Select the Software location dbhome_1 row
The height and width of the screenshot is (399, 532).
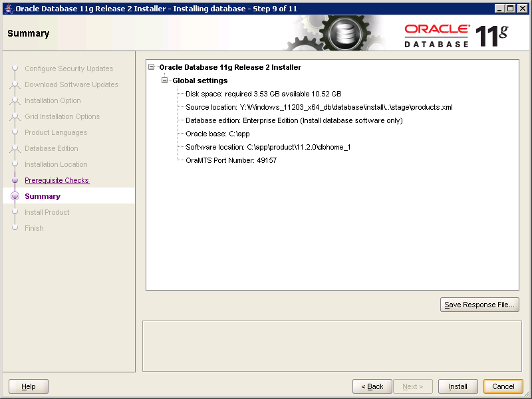tap(268, 147)
